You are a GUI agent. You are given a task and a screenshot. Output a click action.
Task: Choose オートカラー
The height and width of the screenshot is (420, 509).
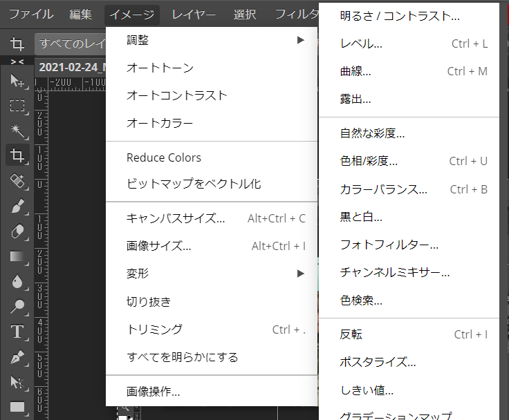(212, 123)
